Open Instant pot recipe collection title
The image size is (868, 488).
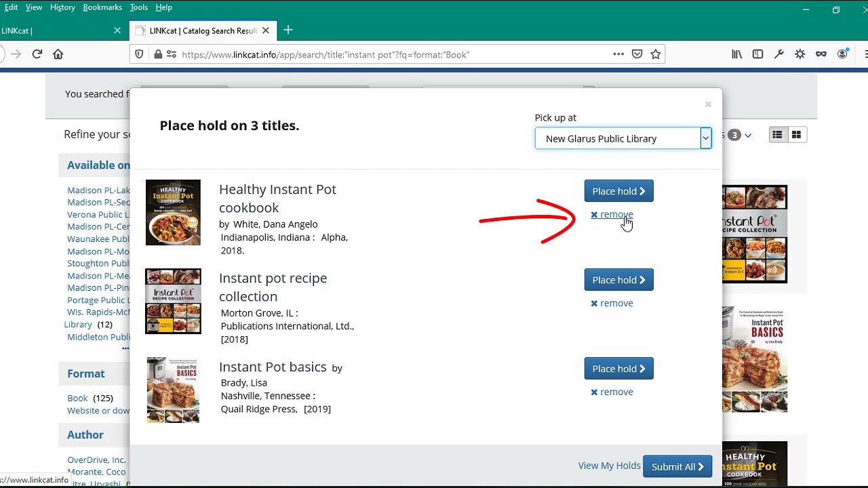pos(273,287)
